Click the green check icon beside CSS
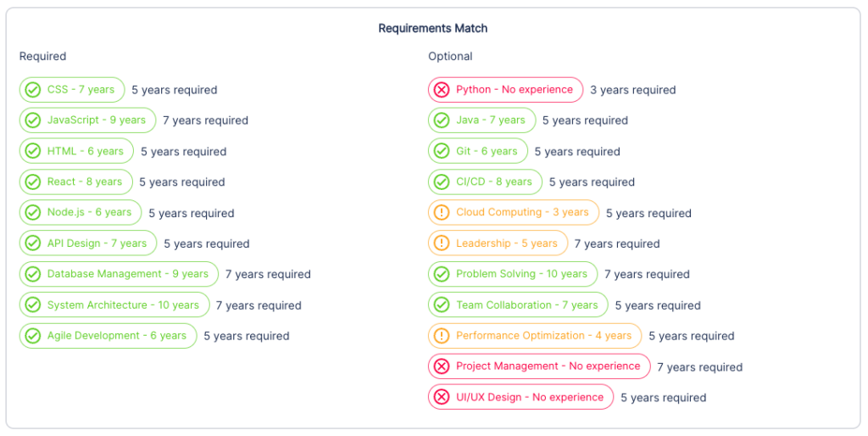Screen dimensions: 868x436 tap(33, 90)
